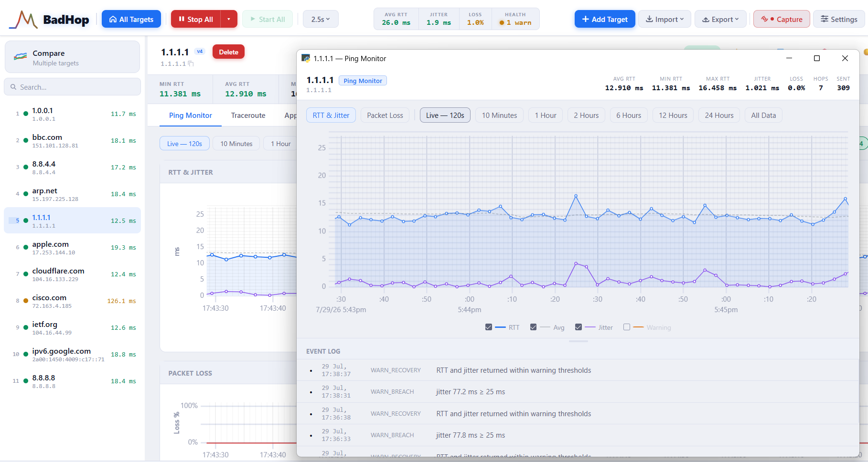868x462 pixels.
Task: Click the All Targets button
Action: coord(131,19)
